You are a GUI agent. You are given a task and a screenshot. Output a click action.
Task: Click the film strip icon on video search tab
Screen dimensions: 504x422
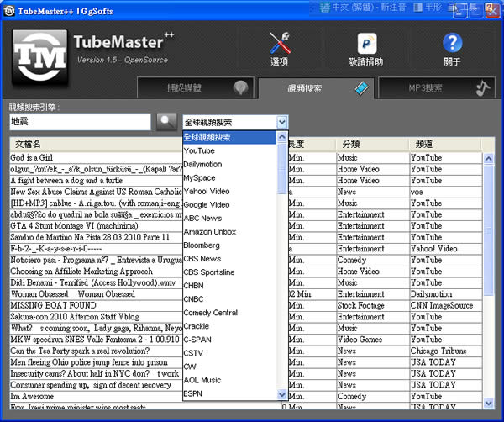point(362,88)
